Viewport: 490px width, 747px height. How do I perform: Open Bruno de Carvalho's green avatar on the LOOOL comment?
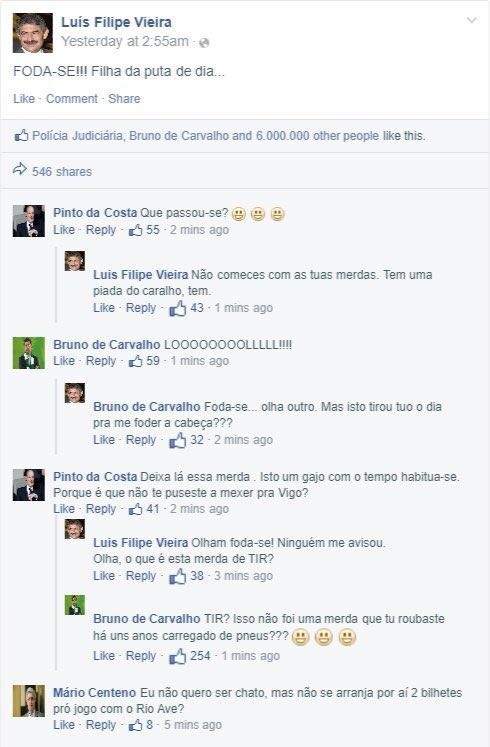[29, 353]
